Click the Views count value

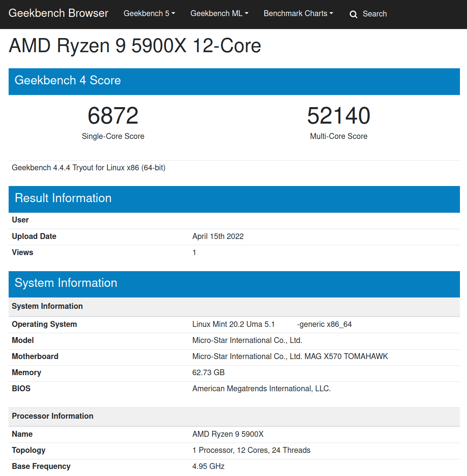(x=194, y=252)
